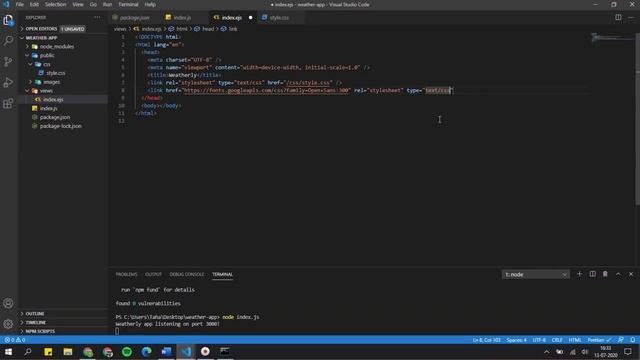Open package-lock.json in the explorer
Image resolution: width=640 pixels, height=360 pixels.
(x=60, y=126)
